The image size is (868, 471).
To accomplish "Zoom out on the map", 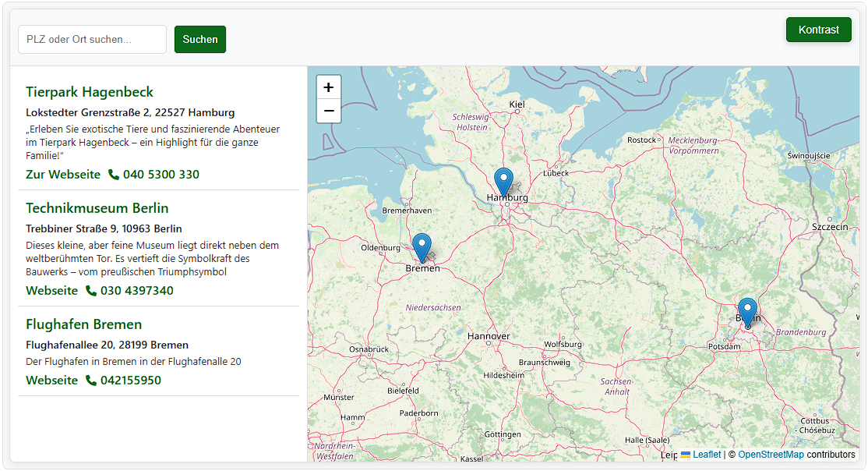I will click(329, 111).
